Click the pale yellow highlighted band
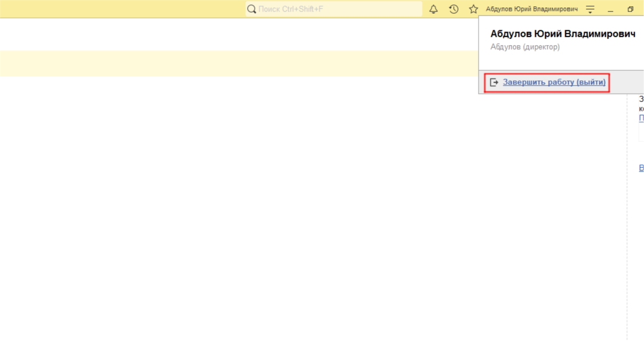 coord(229,63)
